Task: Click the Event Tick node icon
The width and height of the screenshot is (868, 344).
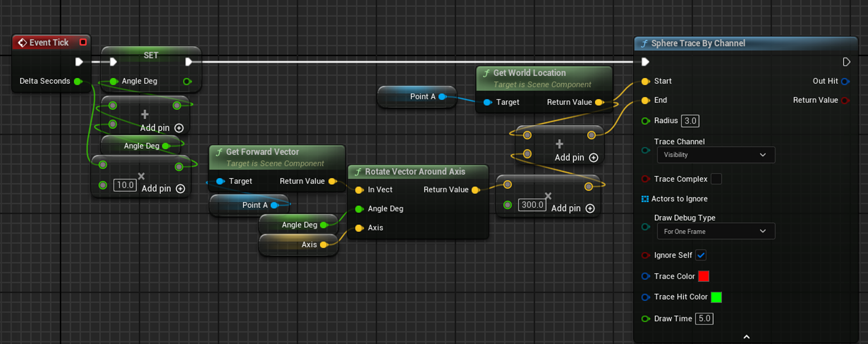Action: [22, 42]
